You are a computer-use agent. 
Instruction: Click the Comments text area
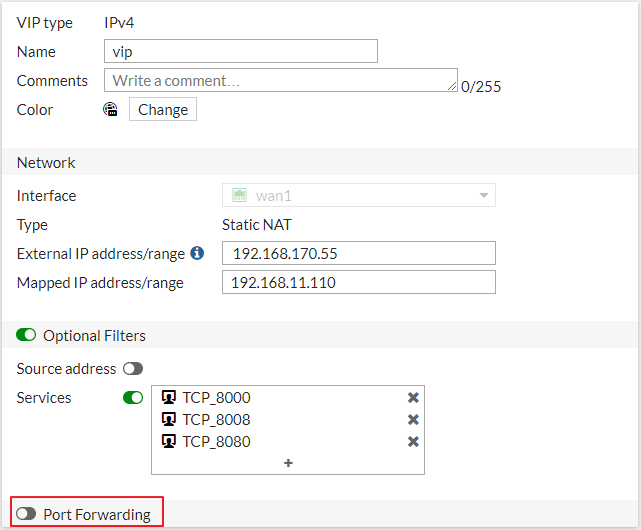click(281, 80)
